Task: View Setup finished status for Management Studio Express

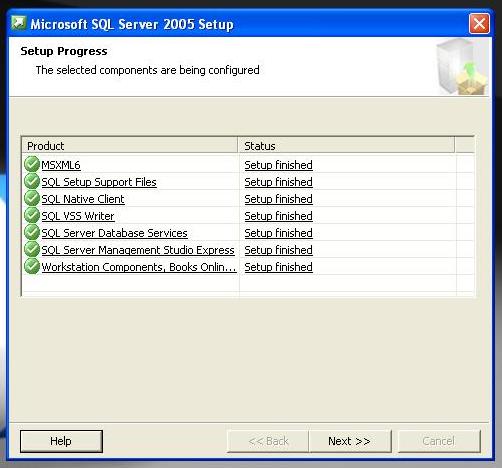Action: [x=278, y=250]
